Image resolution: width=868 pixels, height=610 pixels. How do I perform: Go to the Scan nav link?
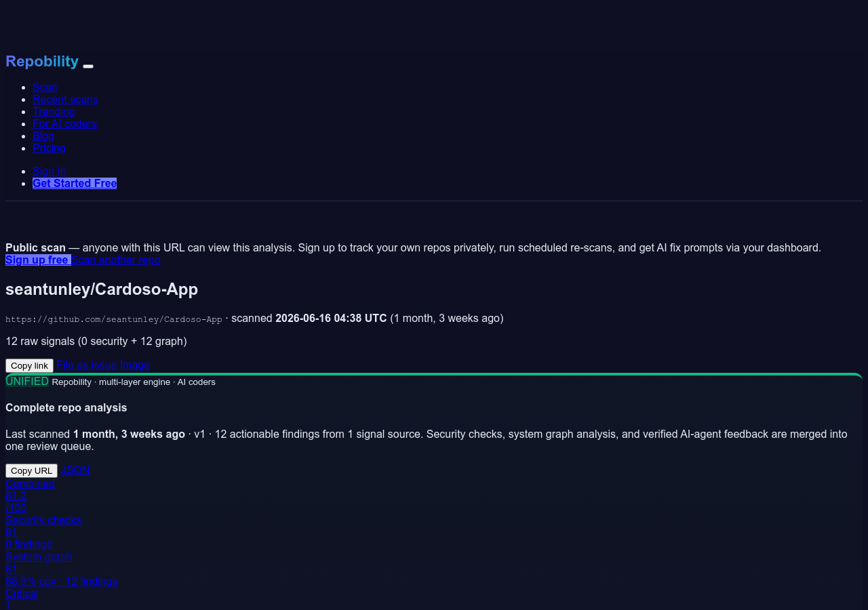(x=45, y=87)
